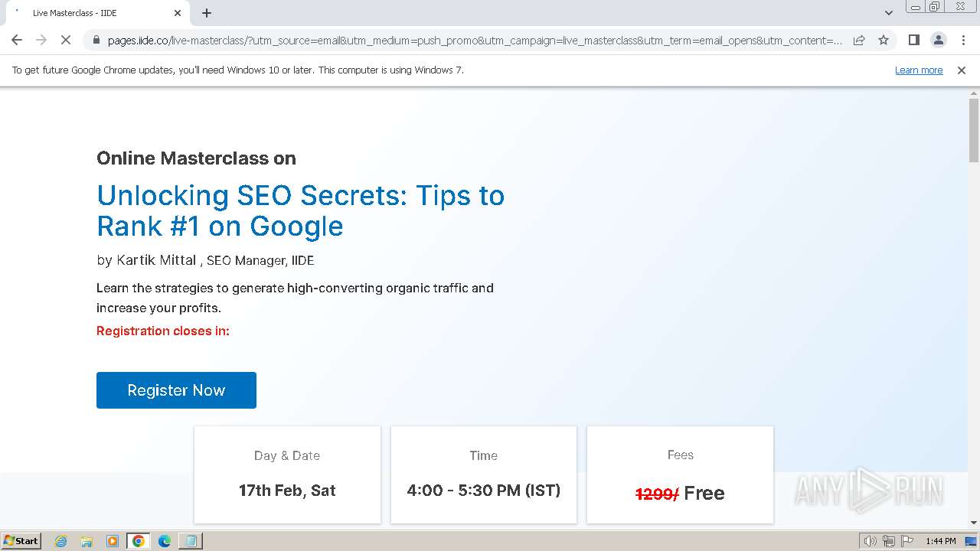Close the Live Masterclass tab

(178, 13)
